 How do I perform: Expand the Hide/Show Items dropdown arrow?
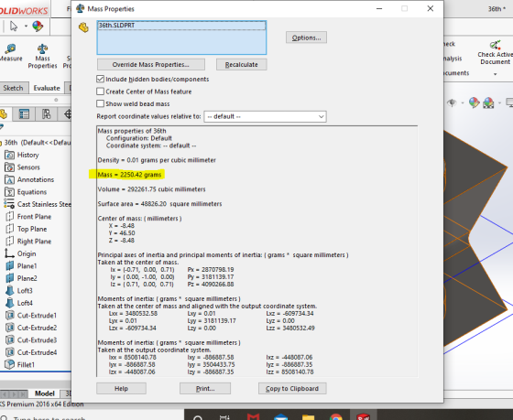pyautogui.click(x=463, y=103)
